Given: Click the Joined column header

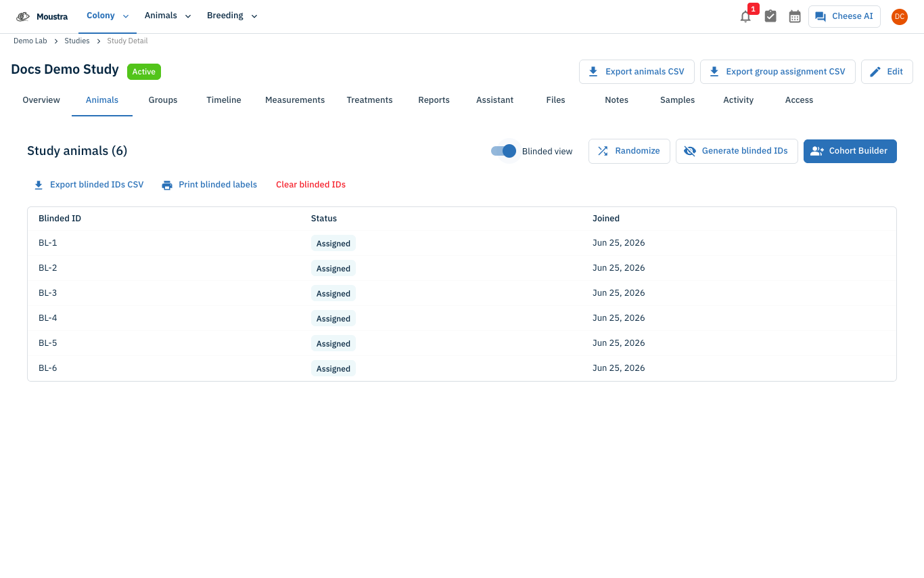Looking at the screenshot, I should (x=606, y=219).
